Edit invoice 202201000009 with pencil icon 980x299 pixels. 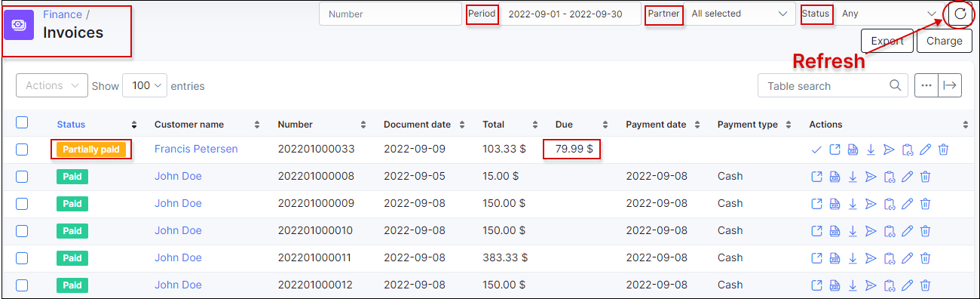pyautogui.click(x=908, y=204)
